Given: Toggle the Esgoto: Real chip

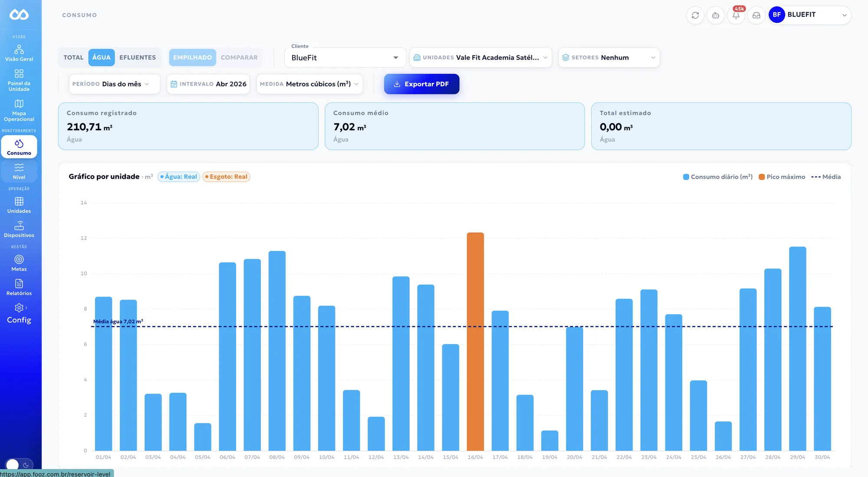Looking at the screenshot, I should pos(226,177).
